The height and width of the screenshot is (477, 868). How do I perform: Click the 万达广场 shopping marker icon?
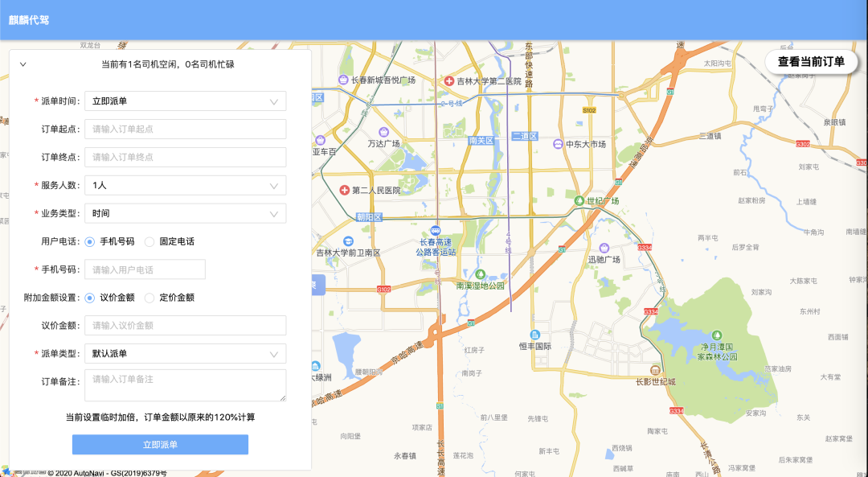[x=383, y=133]
